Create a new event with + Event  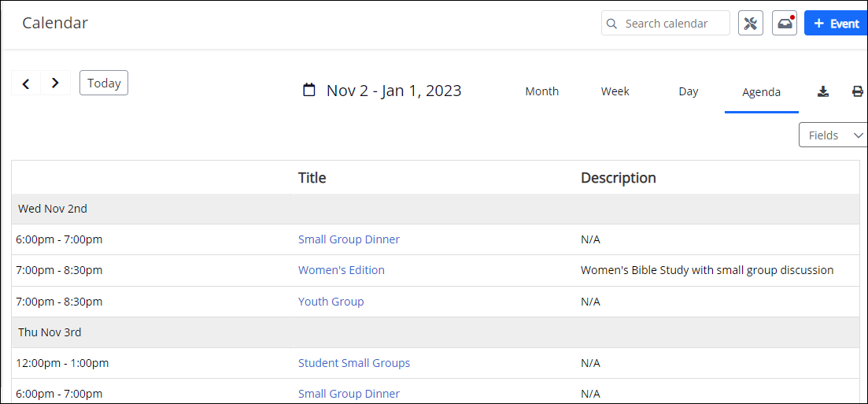pos(836,24)
